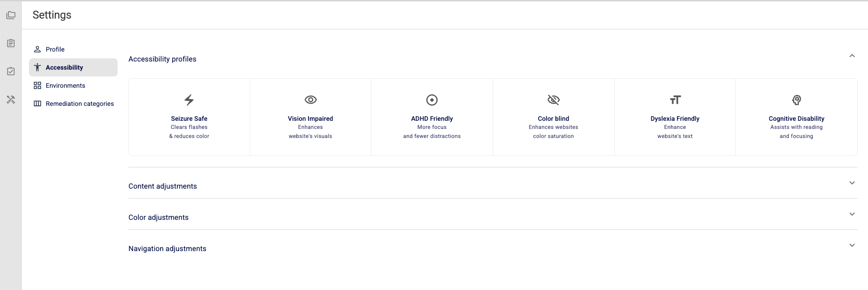Screen dimensions: 868x290
Task: Select the Accessibility settings section
Action: point(73,67)
